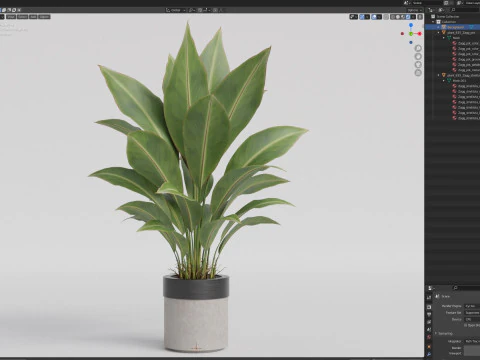This screenshot has width=480, height=360.
Task: Select Scene Collection row in outliner
Action: click(x=452, y=16)
